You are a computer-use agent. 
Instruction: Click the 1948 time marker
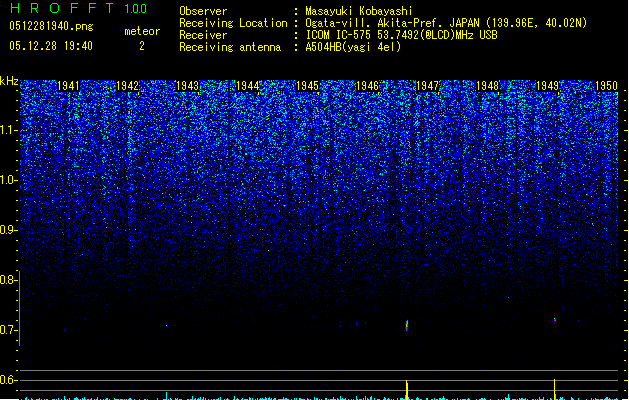click(x=487, y=86)
